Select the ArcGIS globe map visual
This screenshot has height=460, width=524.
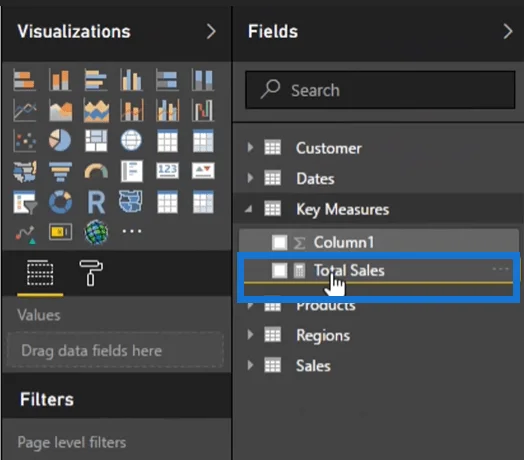click(96, 232)
